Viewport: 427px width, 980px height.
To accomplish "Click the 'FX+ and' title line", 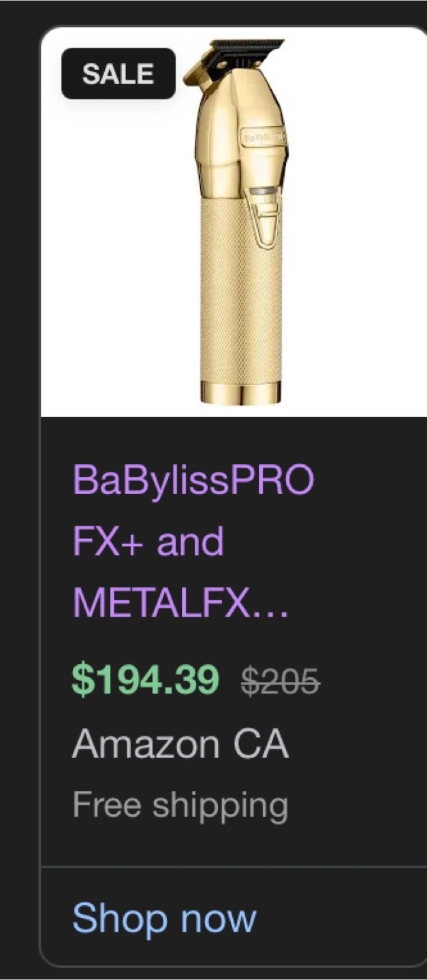I will pyautogui.click(x=148, y=541).
